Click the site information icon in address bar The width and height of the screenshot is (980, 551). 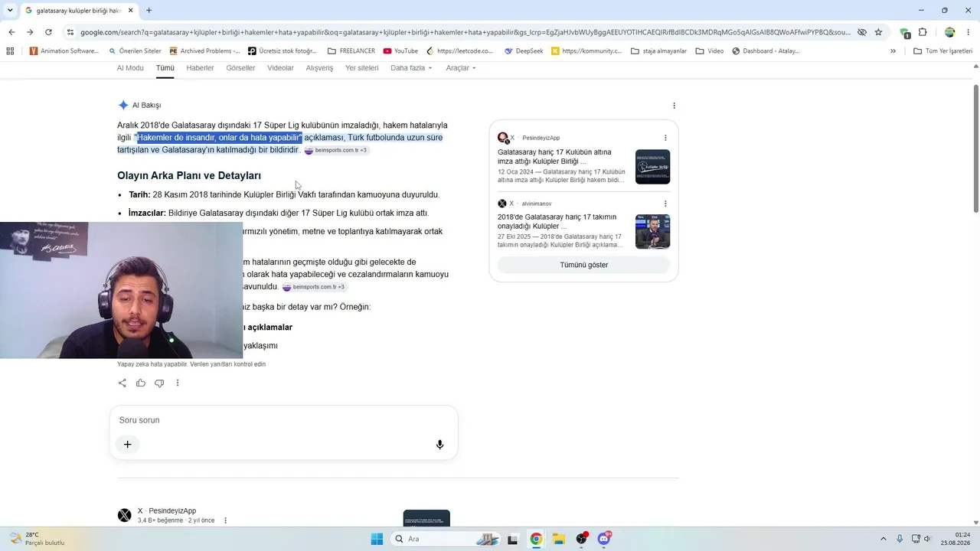click(70, 32)
